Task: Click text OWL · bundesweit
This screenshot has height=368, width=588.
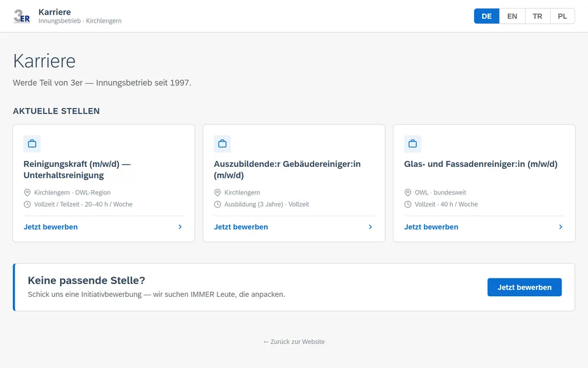Action: click(x=440, y=193)
